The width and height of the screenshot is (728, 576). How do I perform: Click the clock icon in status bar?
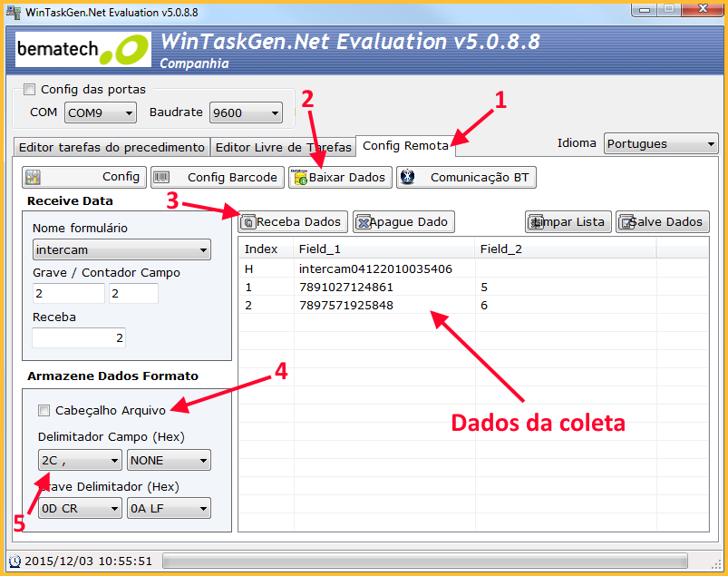[15, 561]
